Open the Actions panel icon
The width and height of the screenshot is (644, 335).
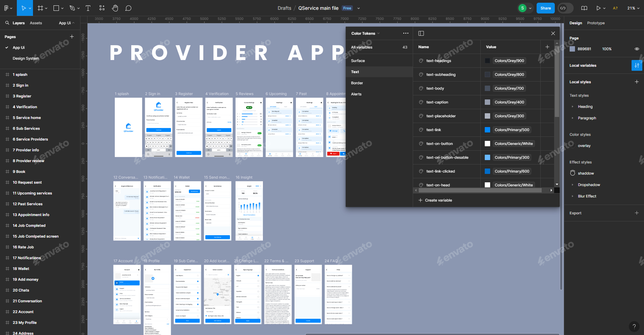pyautogui.click(x=102, y=8)
